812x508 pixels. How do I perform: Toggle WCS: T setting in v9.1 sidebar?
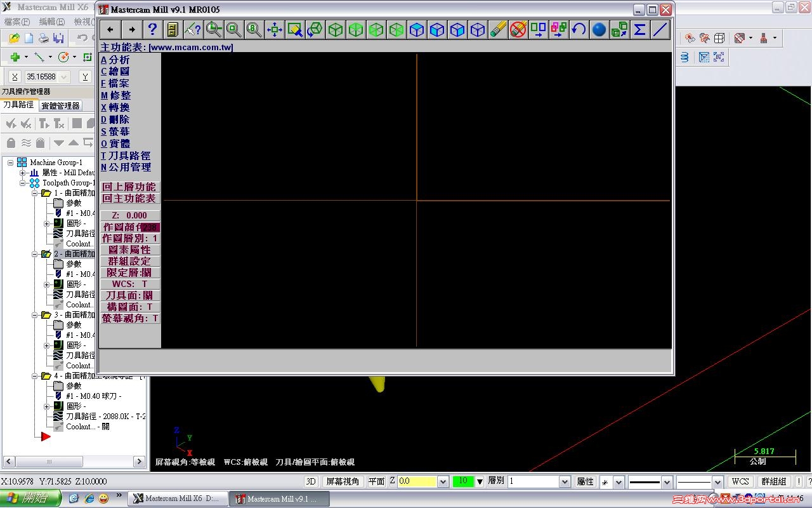pyautogui.click(x=130, y=284)
